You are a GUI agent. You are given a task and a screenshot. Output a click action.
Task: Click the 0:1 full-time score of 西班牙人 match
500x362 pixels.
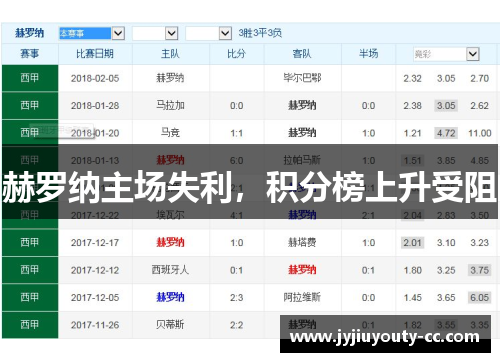(236, 270)
